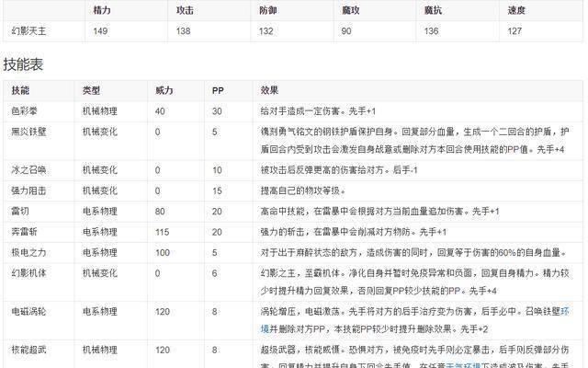The width and height of the screenshot is (588, 368).
Task: Click the 技能 header in skill table
Action: click(20, 90)
